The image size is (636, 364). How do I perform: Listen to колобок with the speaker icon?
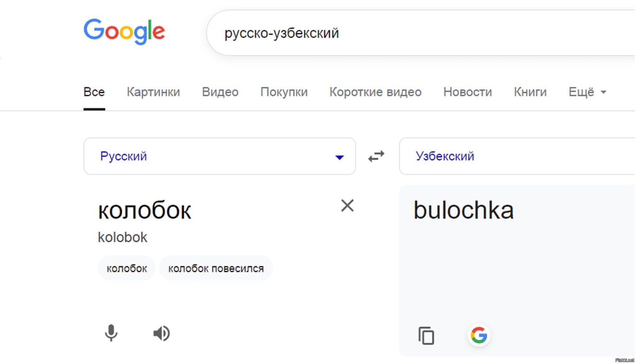pos(162,333)
